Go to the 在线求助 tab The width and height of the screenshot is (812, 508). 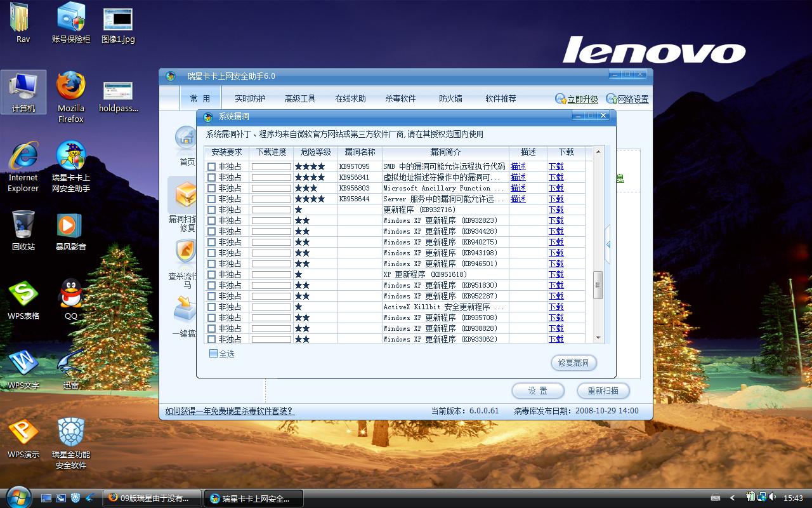350,98
